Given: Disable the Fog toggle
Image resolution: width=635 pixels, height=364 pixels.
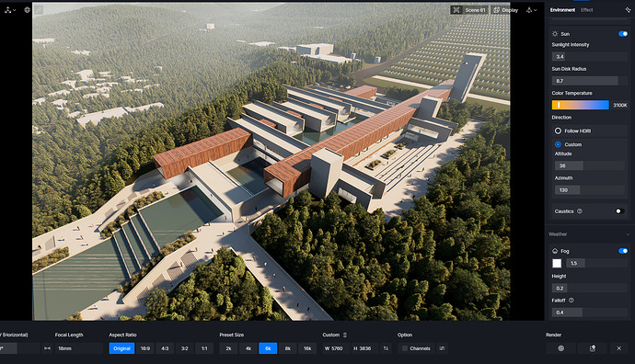Looking at the screenshot, I should [623, 251].
